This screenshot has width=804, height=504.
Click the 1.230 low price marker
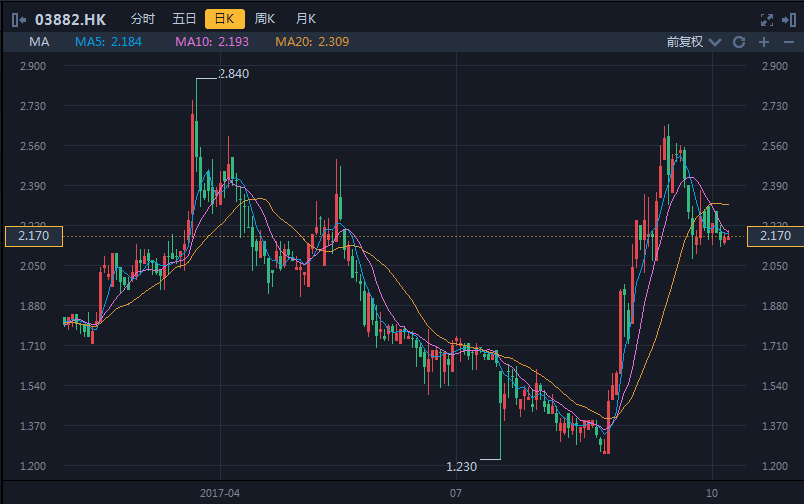[461, 466]
